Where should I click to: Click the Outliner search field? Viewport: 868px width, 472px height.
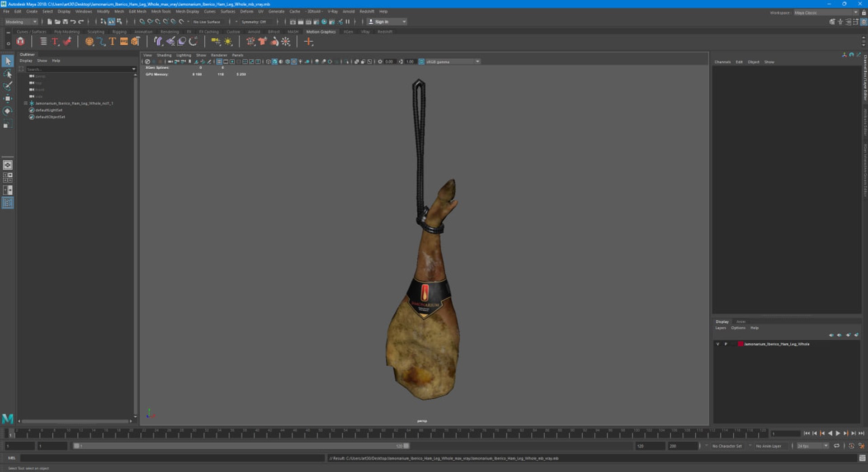click(80, 69)
